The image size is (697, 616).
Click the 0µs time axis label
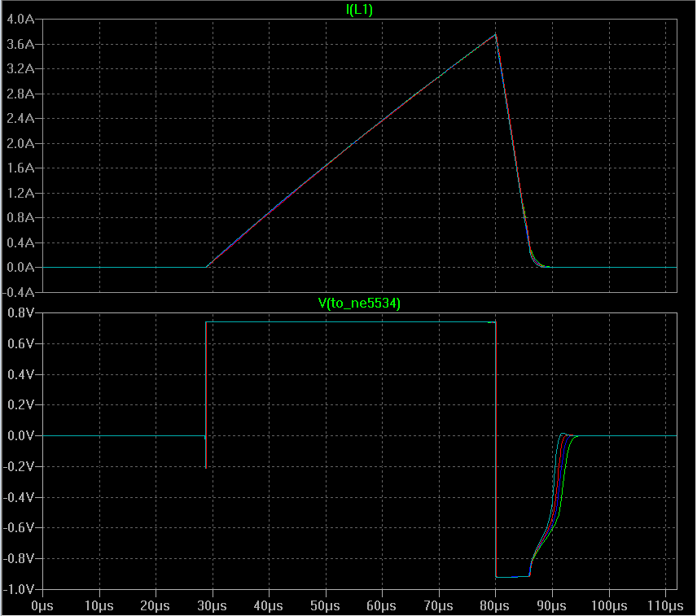[42, 605]
